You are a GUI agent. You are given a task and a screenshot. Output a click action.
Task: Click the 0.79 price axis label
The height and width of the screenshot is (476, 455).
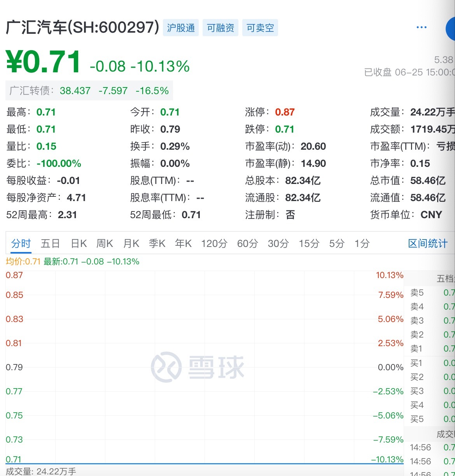14,367
